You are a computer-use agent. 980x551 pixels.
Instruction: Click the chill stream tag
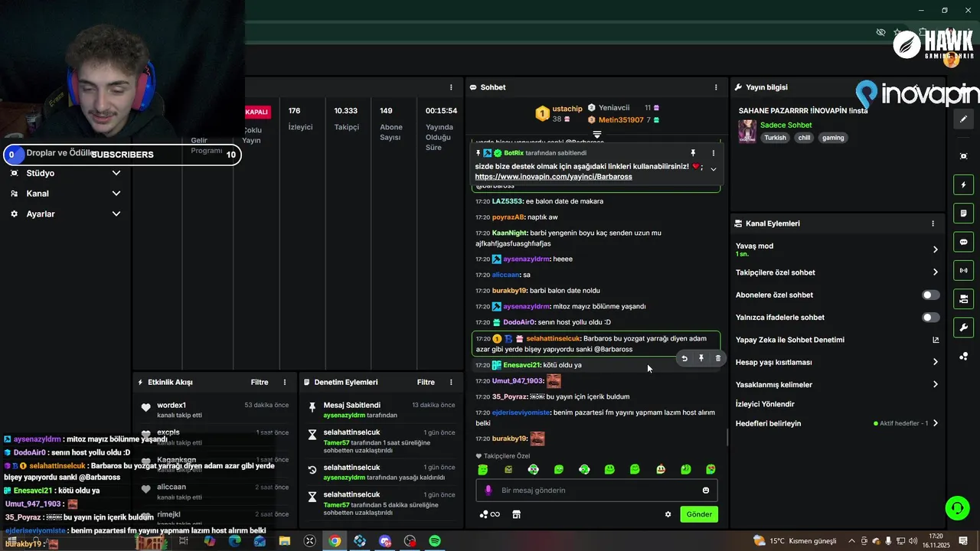click(804, 138)
